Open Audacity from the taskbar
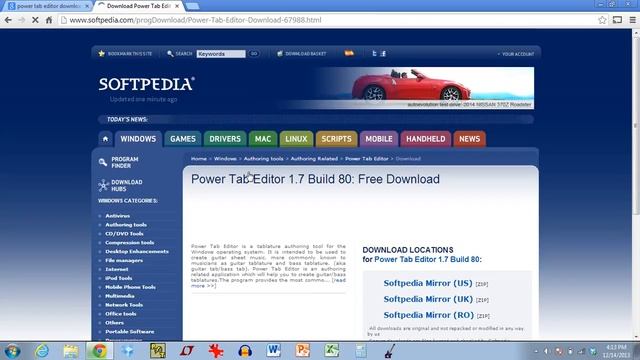Viewport: 640px width, 360px height. pos(245,351)
